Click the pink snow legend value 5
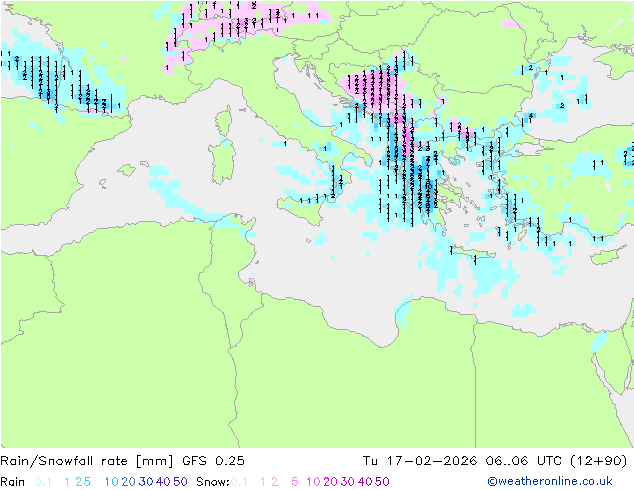 tap(295, 482)
